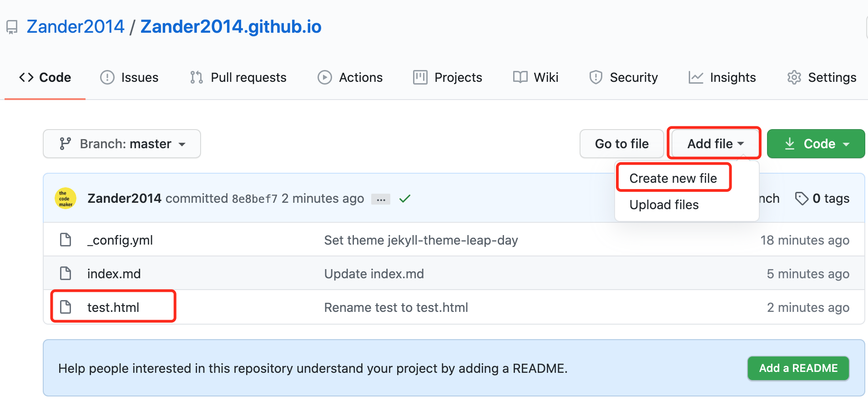Click the tag icon beside 0 tags
Screen dimensions: 868x401
tap(801, 199)
